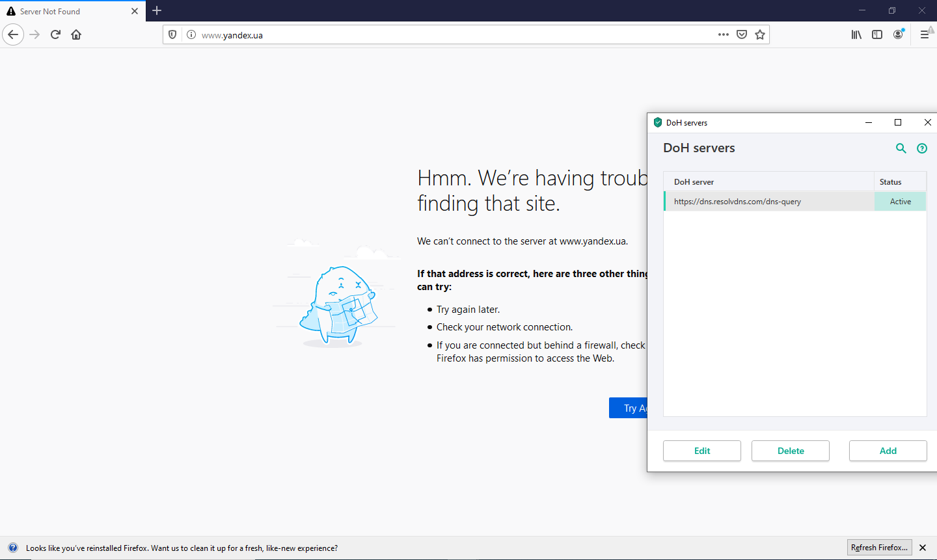The image size is (937, 560).
Task: Open Firefox hamburger menu
Action: [925, 34]
